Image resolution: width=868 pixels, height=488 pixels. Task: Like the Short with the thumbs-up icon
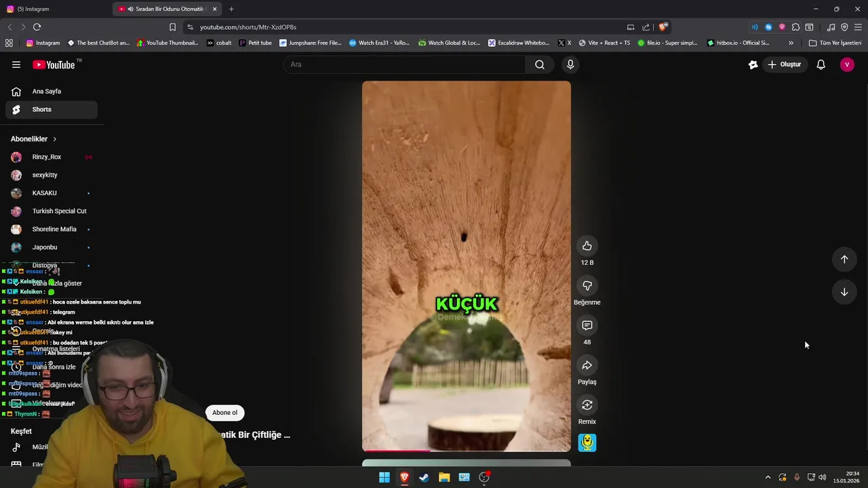[x=587, y=246]
